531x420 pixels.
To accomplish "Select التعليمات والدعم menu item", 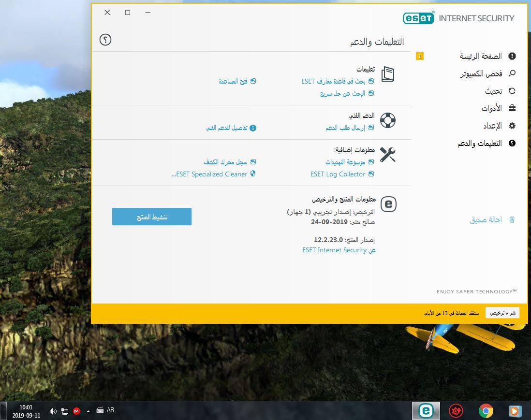I will coord(480,144).
